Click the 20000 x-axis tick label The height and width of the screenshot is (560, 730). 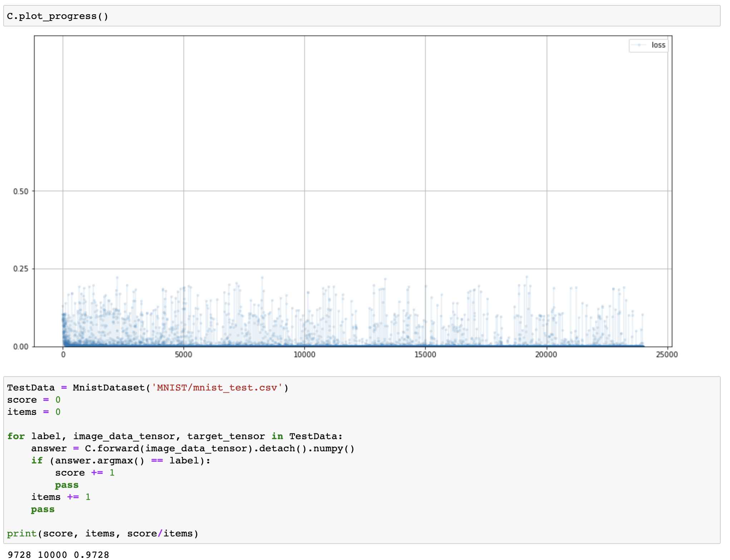546,355
